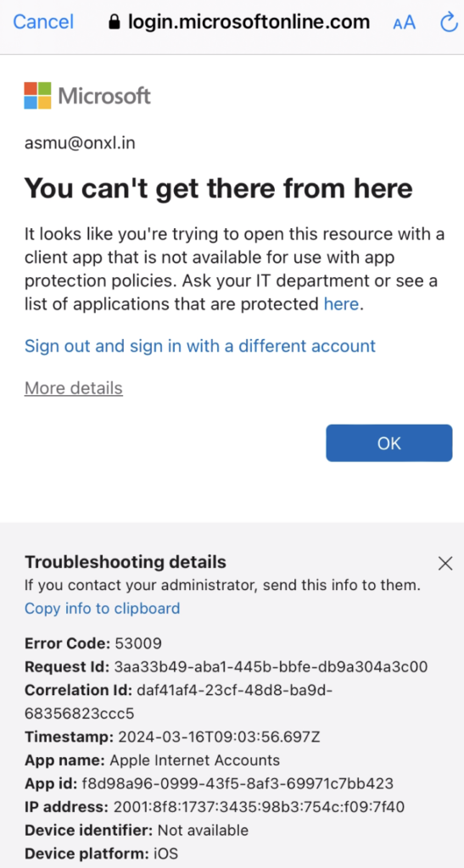Cancel the sign-in browser sheet

coord(43,22)
